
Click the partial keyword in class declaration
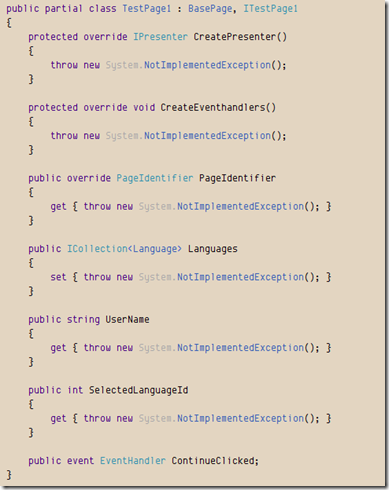pyautogui.click(x=64, y=8)
